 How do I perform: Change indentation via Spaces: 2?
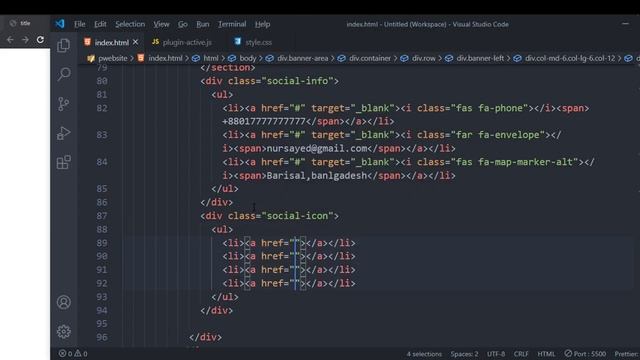(x=464, y=354)
